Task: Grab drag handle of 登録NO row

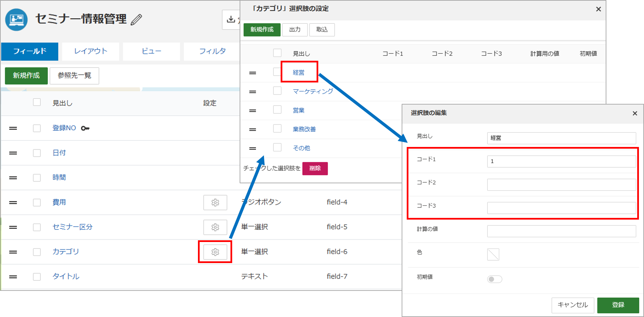Action: coord(13,128)
